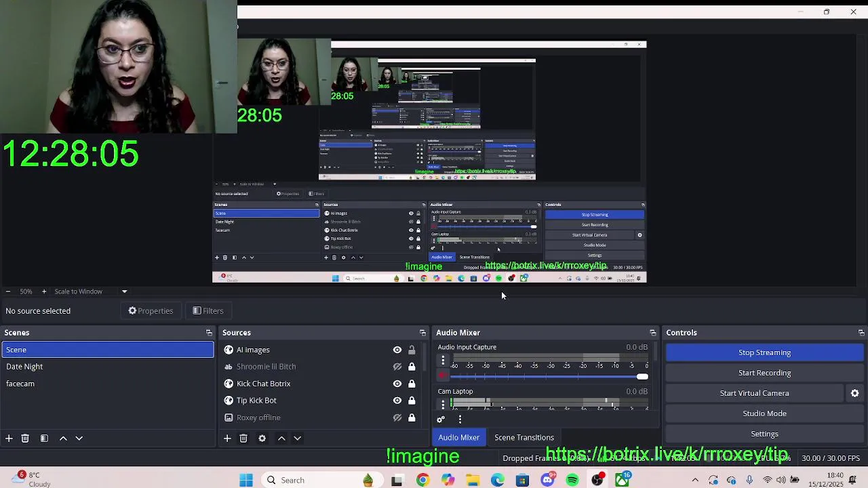Click image source icon for Roxey offline
This screenshot has height=488, width=868.
point(229,418)
